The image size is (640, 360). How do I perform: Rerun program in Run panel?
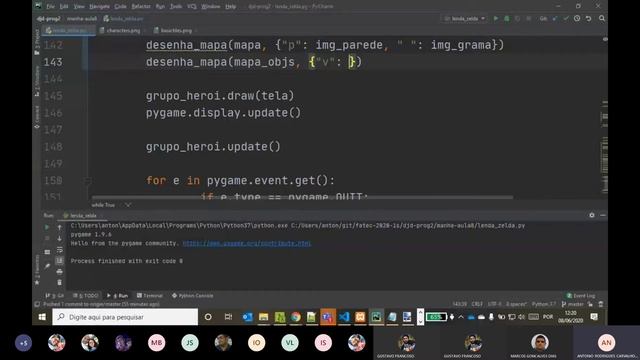point(47,227)
